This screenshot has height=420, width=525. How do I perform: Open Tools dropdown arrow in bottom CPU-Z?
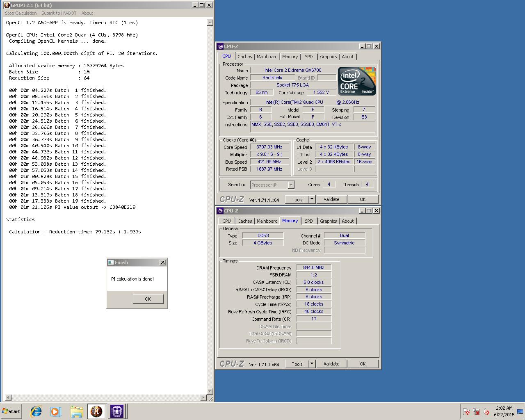(312, 364)
